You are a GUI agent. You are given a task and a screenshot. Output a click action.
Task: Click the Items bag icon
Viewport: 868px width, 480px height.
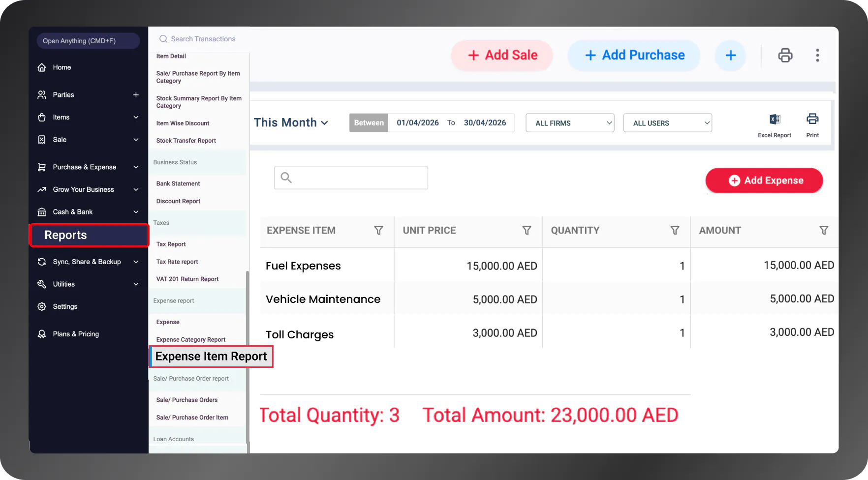point(42,117)
